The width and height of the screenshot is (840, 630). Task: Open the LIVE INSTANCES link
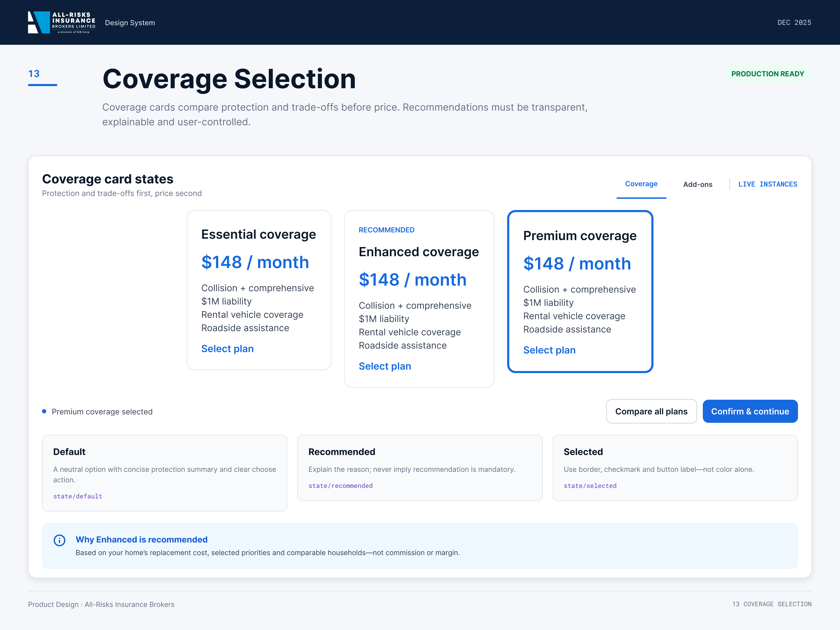pos(768,184)
